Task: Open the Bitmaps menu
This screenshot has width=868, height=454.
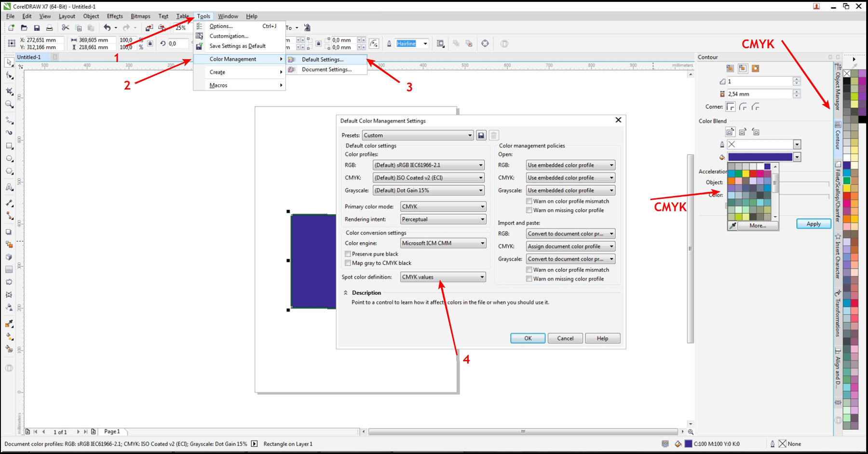Action: [140, 16]
